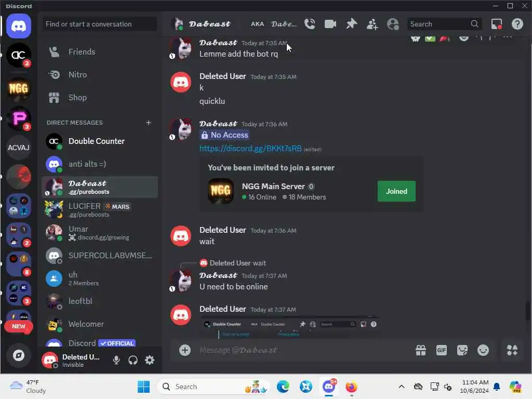Open Firefox from taskbar
This screenshot has height=399, width=532.
352,387
